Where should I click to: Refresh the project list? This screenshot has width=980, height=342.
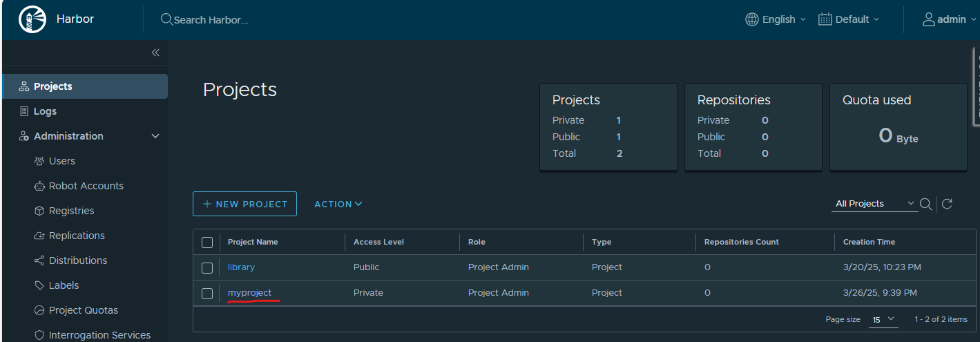click(x=948, y=204)
